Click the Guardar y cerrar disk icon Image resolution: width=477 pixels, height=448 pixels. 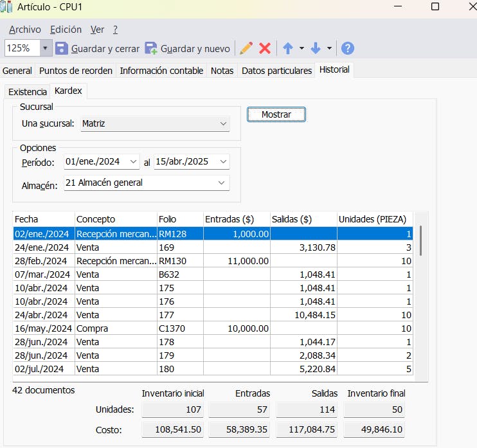tap(62, 48)
